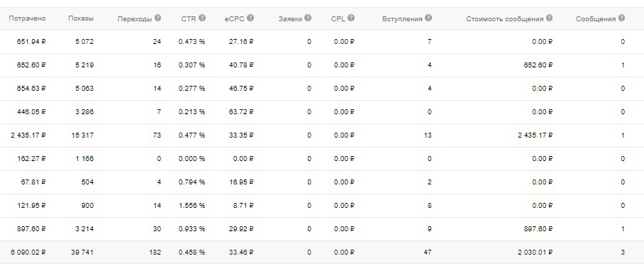
Task: Click total CTR value 0.458 %
Action: pyautogui.click(x=191, y=252)
